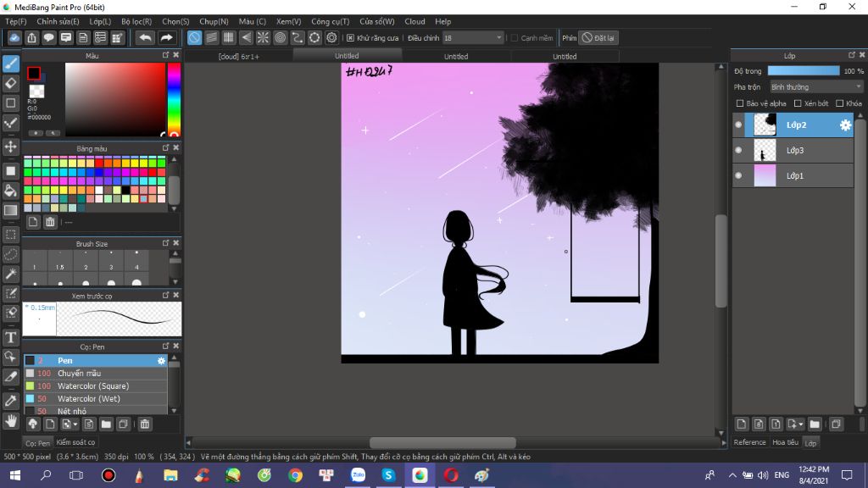The image size is (868, 488).
Task: Enable Xén bớt clipping checkbox
Action: pyautogui.click(x=798, y=103)
